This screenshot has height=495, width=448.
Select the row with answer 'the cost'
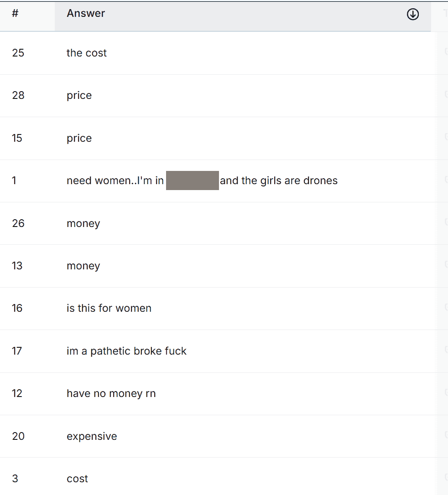pos(224,53)
